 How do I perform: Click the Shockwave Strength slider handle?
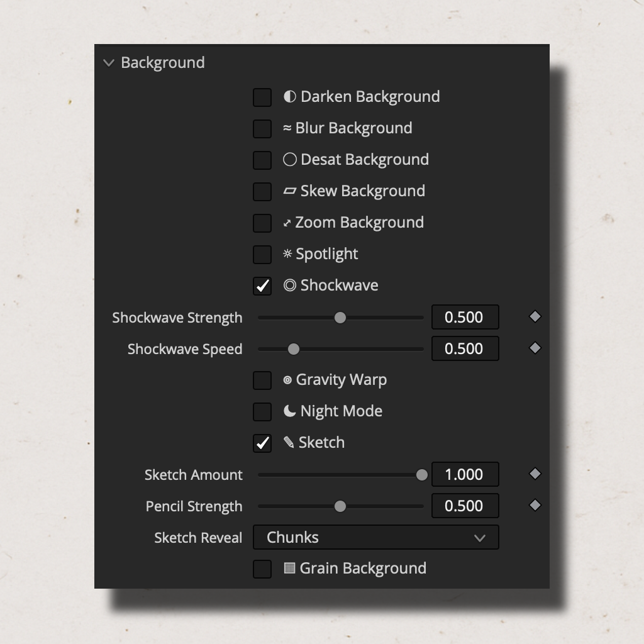coord(340,318)
